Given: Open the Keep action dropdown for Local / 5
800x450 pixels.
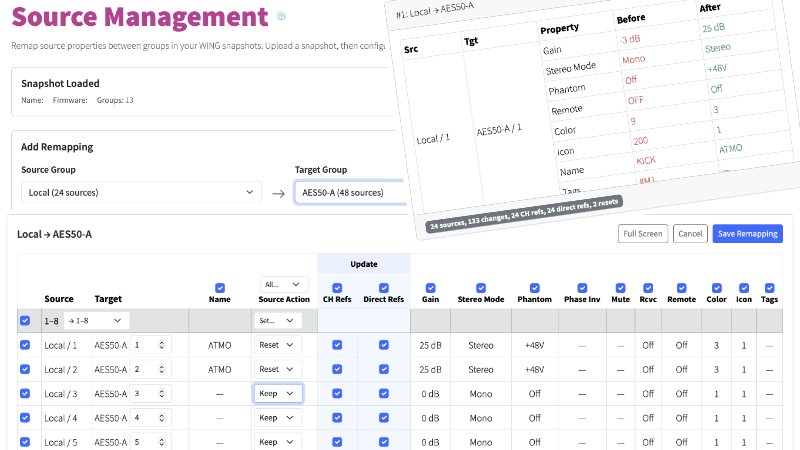Looking at the screenshot, I should [x=278, y=442].
